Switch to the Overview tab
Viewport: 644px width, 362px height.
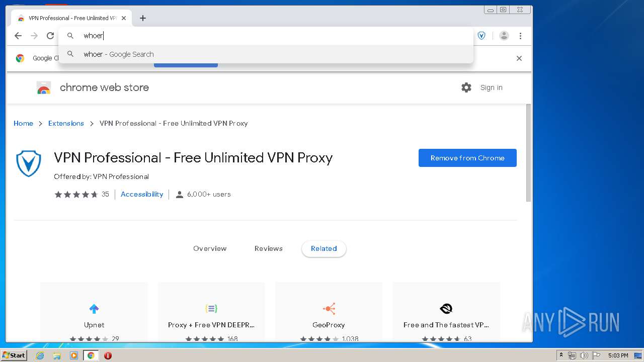tap(210, 248)
